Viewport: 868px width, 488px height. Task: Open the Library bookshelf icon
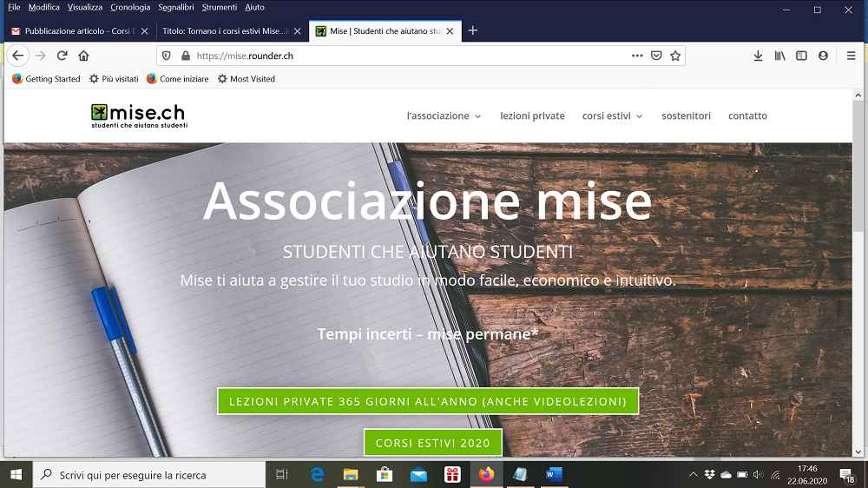pyautogui.click(x=780, y=56)
